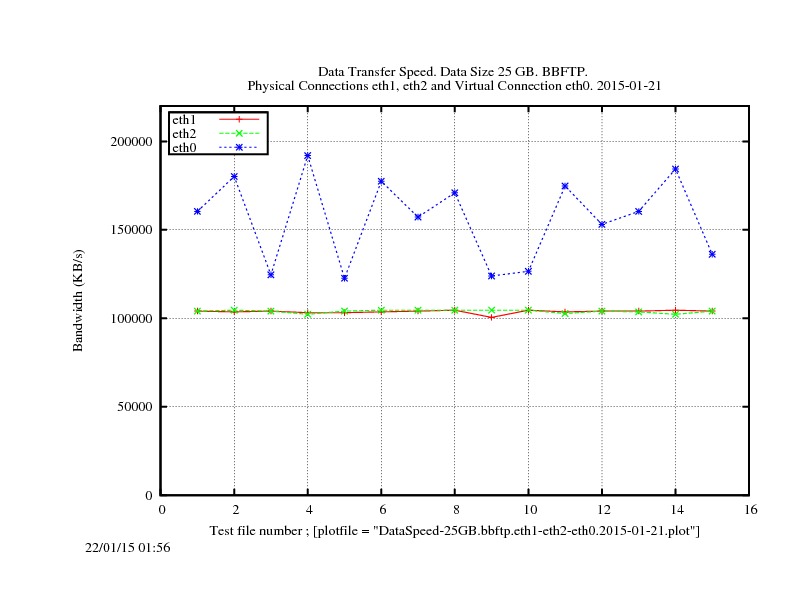Click the red eth1 line sample in legend

pyautogui.click(x=238, y=120)
